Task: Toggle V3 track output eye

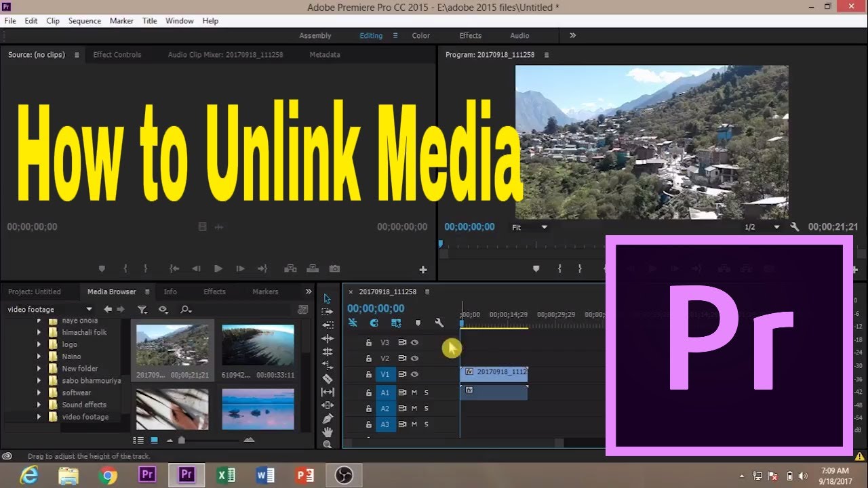Action: pos(414,342)
